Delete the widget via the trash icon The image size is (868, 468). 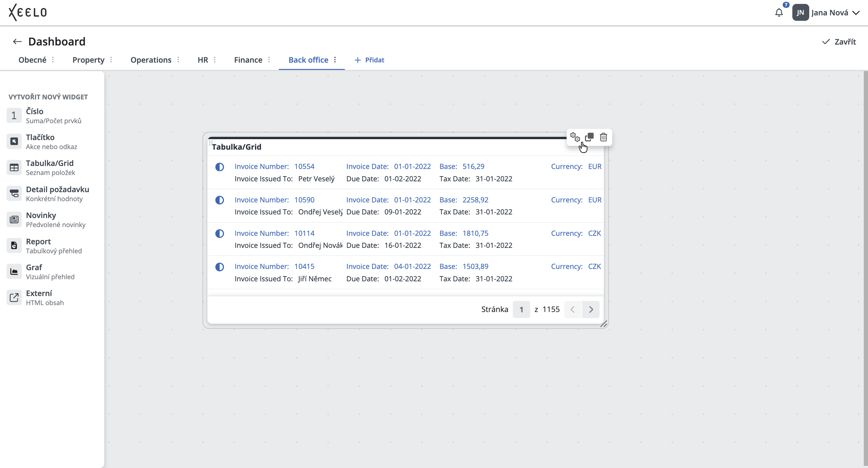603,137
